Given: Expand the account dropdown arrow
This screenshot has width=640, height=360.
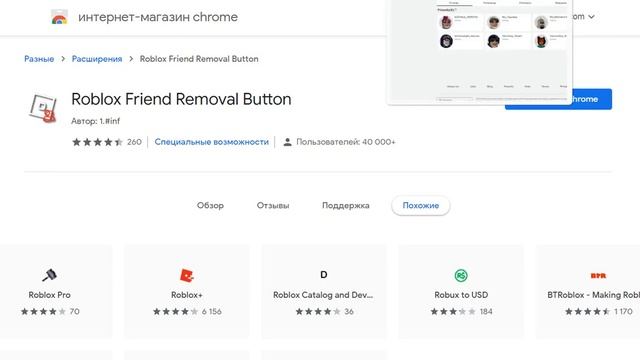Looking at the screenshot, I should point(591,17).
